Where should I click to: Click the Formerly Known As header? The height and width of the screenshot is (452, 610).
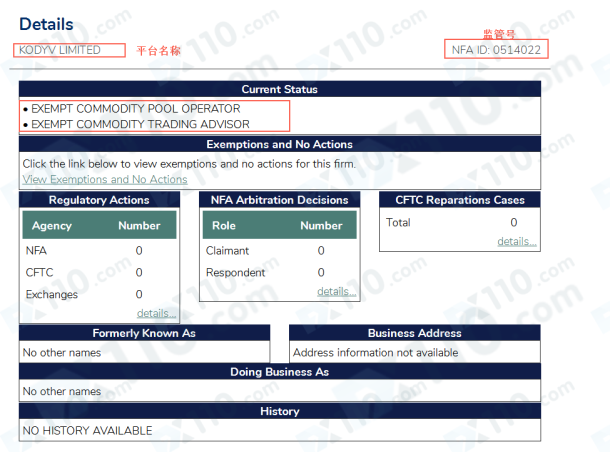point(144,333)
